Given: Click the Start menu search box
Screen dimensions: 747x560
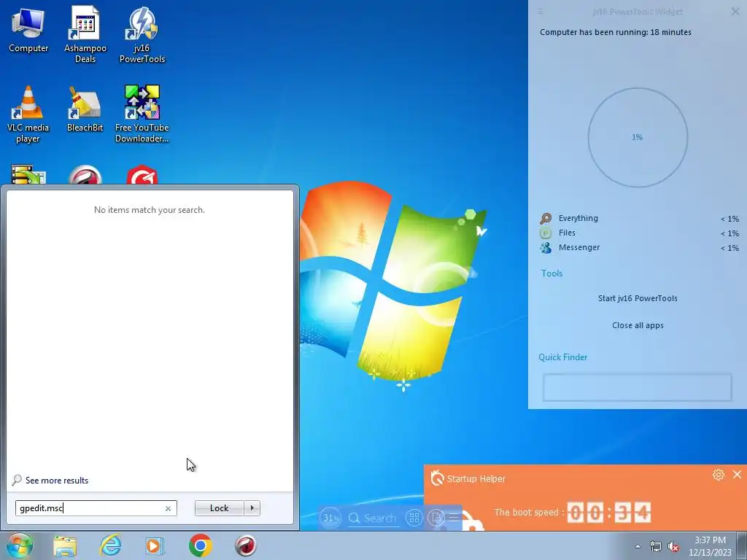Looking at the screenshot, I should pyautogui.click(x=96, y=508).
